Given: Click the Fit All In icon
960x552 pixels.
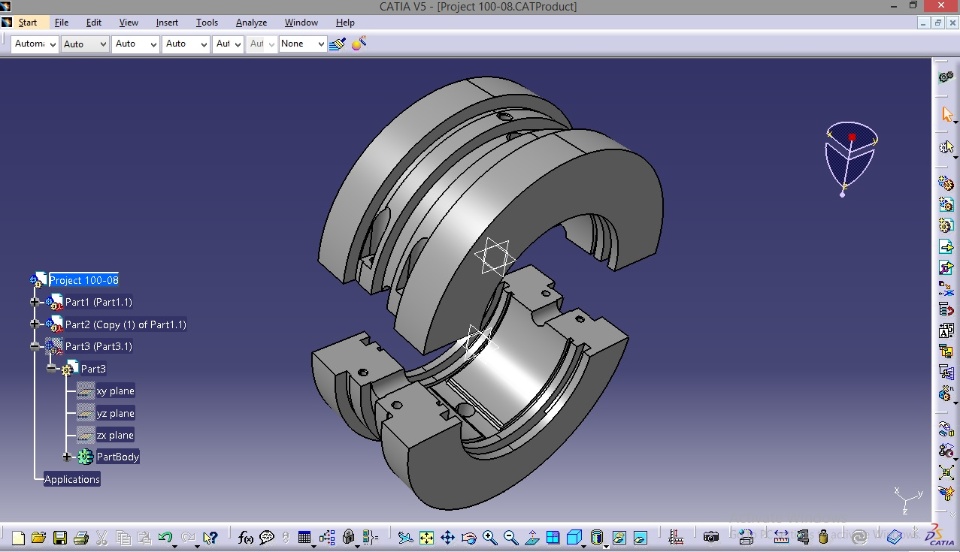Looking at the screenshot, I should pos(427,538).
